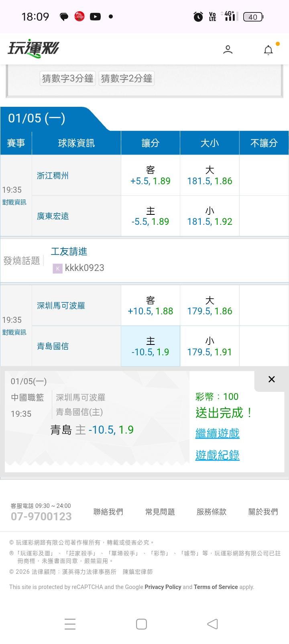
Task: Tap the Android back navigation button
Action: click(x=212, y=624)
